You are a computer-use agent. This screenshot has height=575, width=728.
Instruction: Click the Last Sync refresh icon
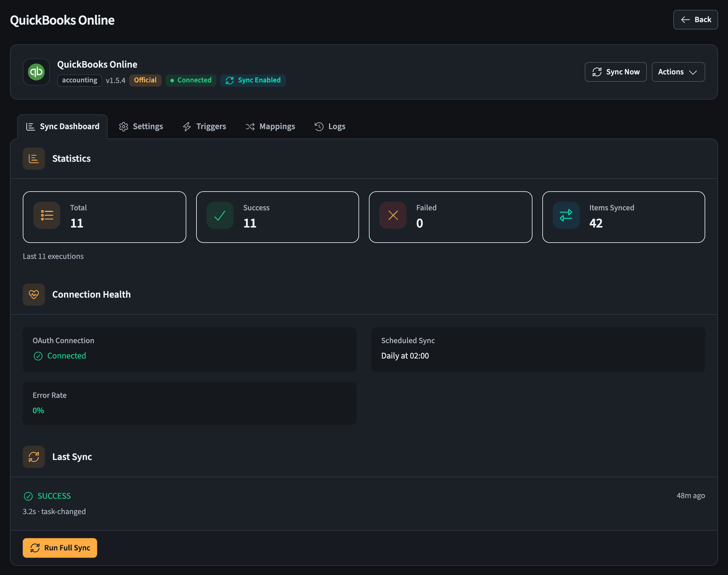pos(34,457)
